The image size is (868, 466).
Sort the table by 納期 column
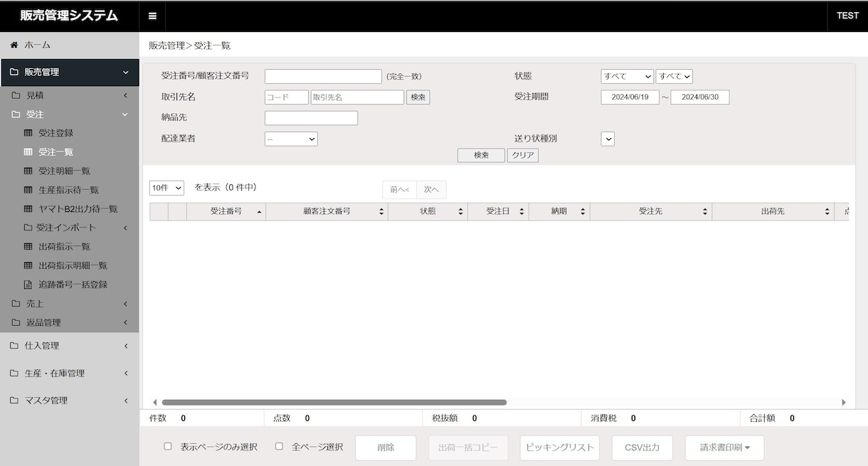click(x=559, y=211)
